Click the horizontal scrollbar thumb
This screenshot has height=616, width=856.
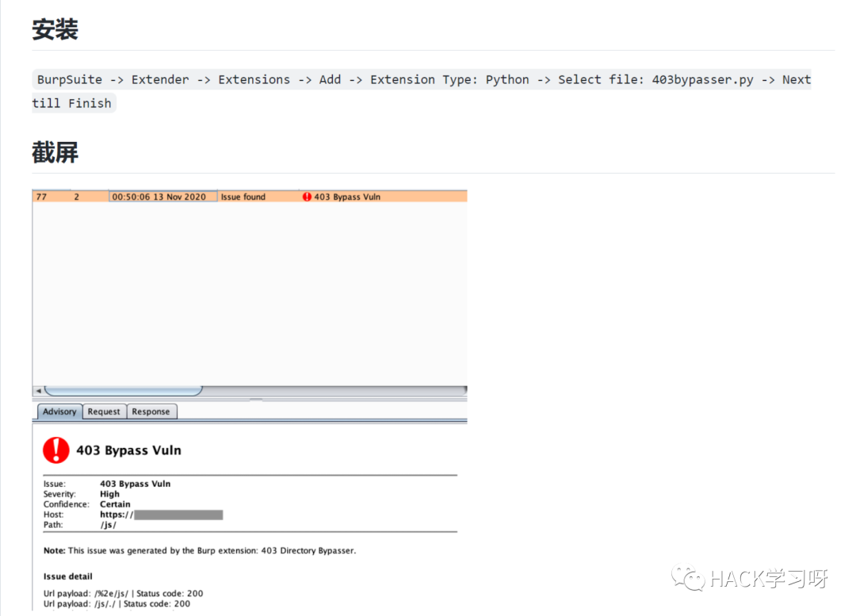124,391
